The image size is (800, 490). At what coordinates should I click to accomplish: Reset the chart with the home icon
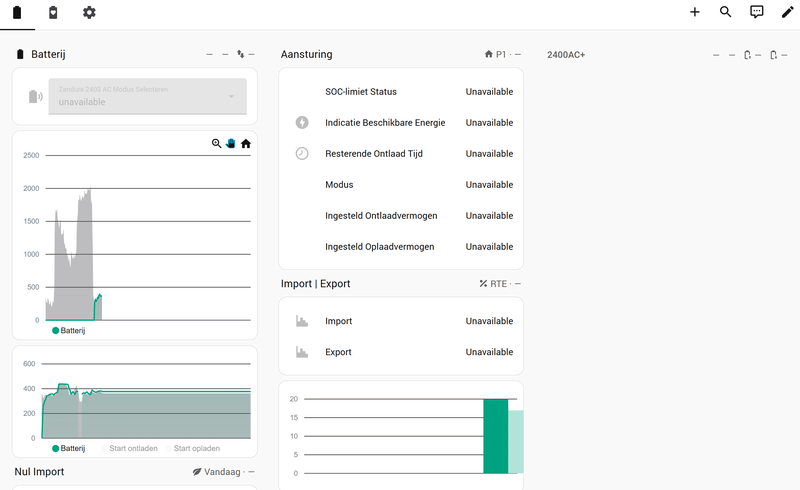click(x=246, y=144)
